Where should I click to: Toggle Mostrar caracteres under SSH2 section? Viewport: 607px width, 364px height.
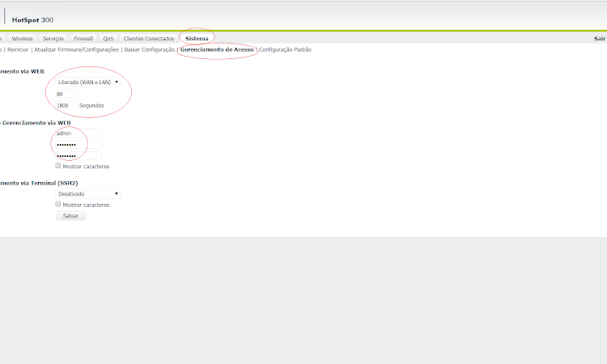(x=58, y=204)
